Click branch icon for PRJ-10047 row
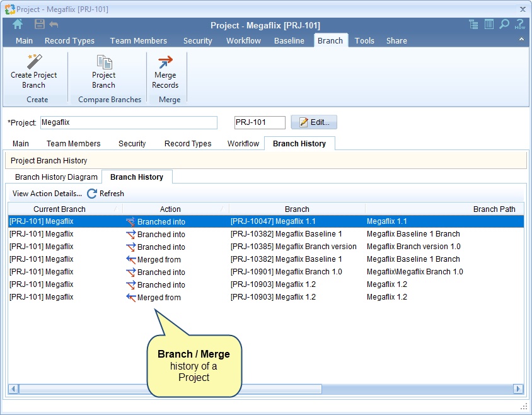 point(130,222)
